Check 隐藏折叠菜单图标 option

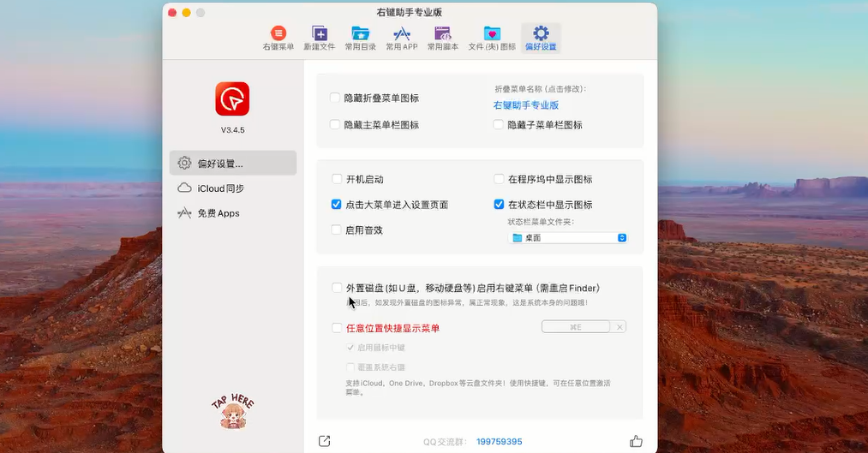pos(335,98)
